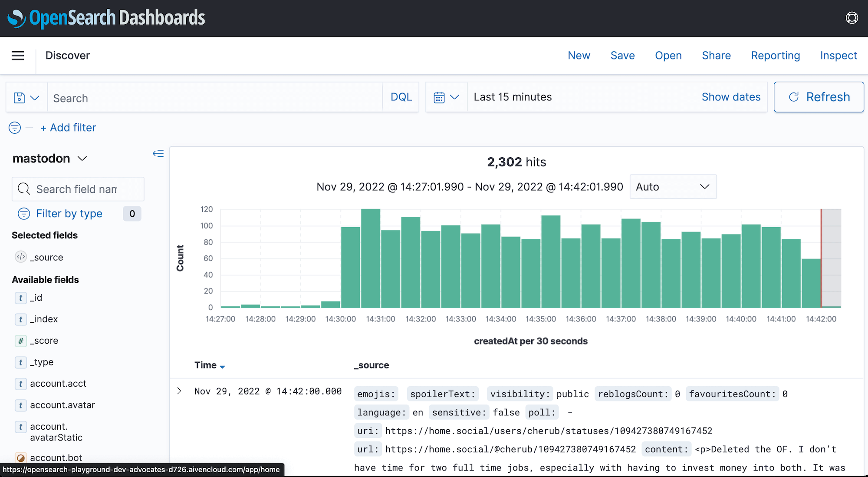Click the Inspect menu item

838,56
